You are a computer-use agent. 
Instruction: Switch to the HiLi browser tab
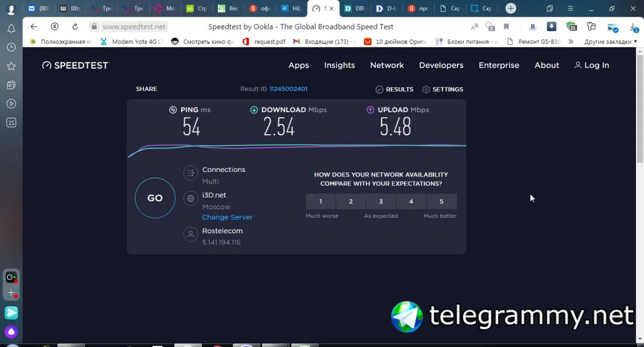pyautogui.click(x=291, y=9)
